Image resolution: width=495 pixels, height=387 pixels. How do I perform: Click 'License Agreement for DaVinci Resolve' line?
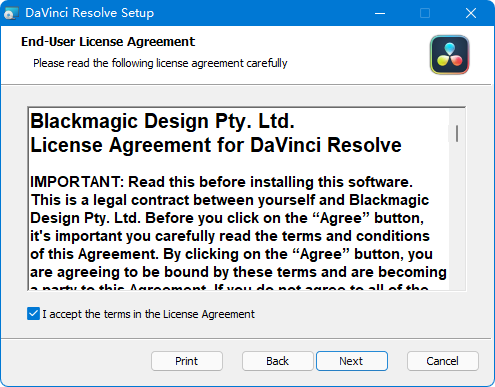click(x=216, y=145)
